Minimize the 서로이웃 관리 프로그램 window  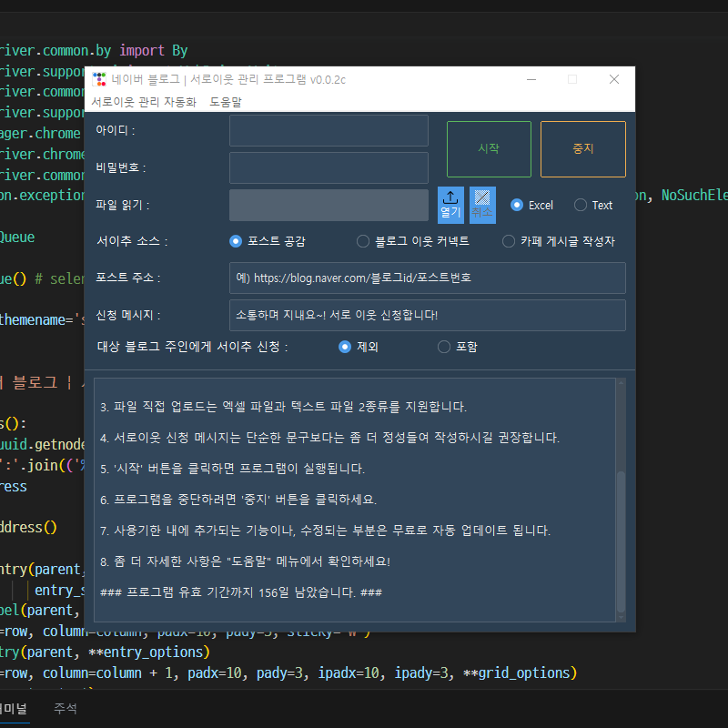(531, 79)
